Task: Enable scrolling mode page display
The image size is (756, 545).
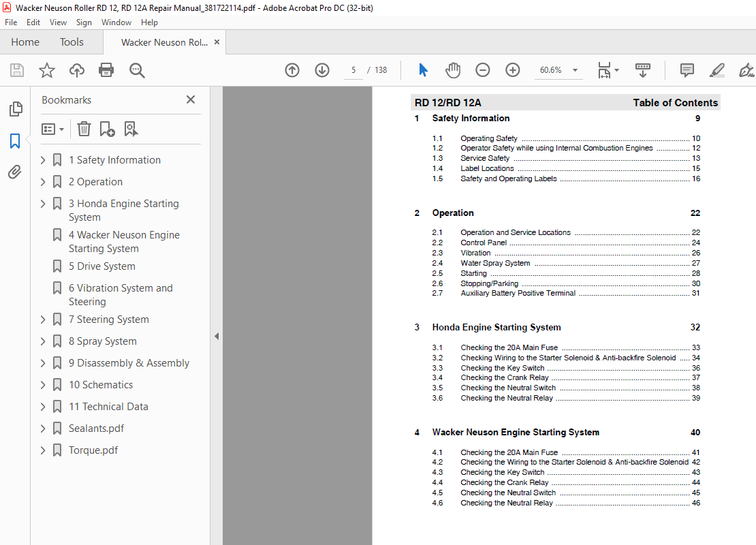Action: tap(643, 70)
